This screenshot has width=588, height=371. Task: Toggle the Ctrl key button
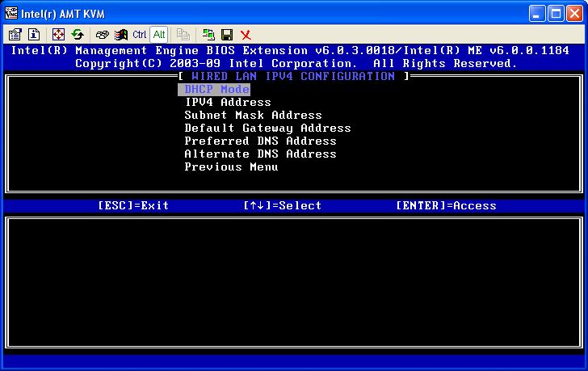click(139, 35)
